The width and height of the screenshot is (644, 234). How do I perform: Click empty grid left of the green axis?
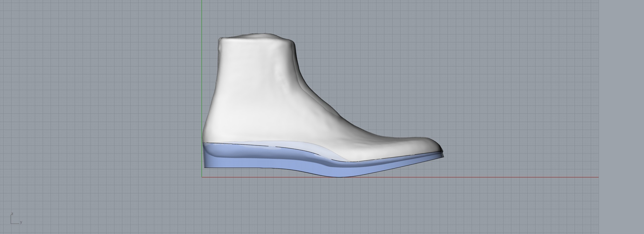(x=102, y=102)
